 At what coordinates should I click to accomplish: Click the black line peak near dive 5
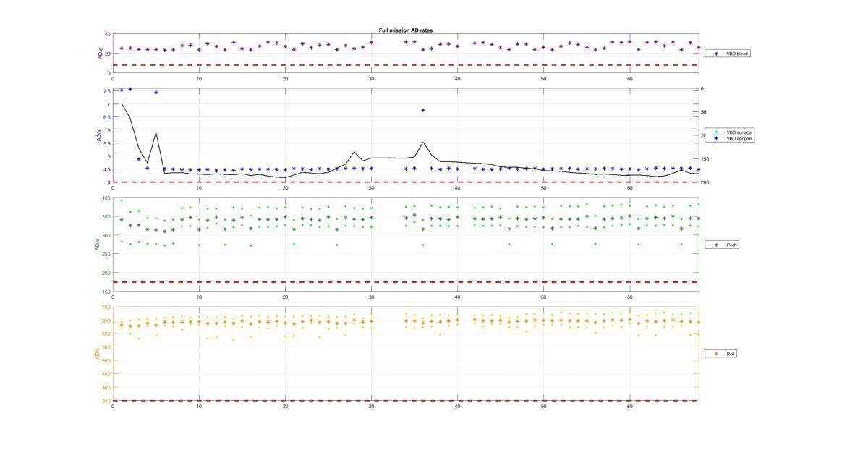pyautogui.click(x=156, y=132)
